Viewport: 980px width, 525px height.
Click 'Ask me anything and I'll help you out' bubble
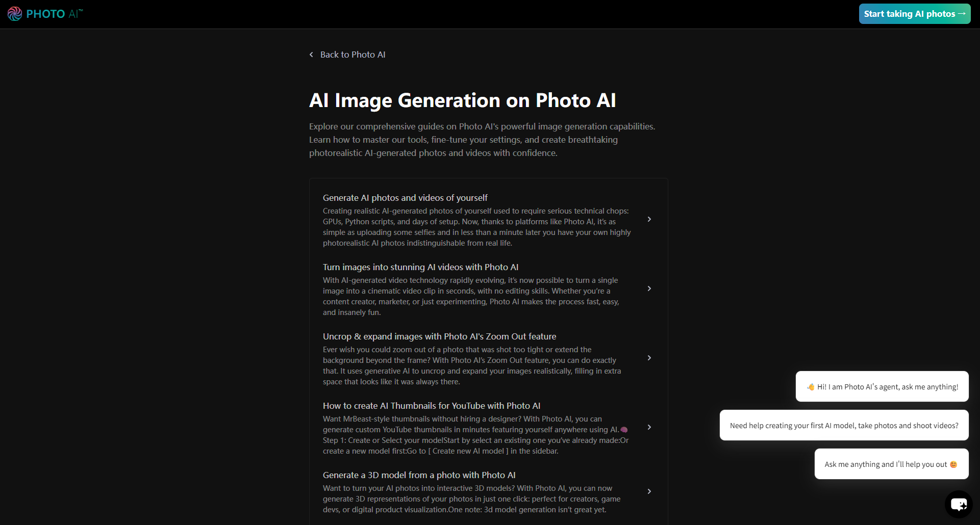891,464
